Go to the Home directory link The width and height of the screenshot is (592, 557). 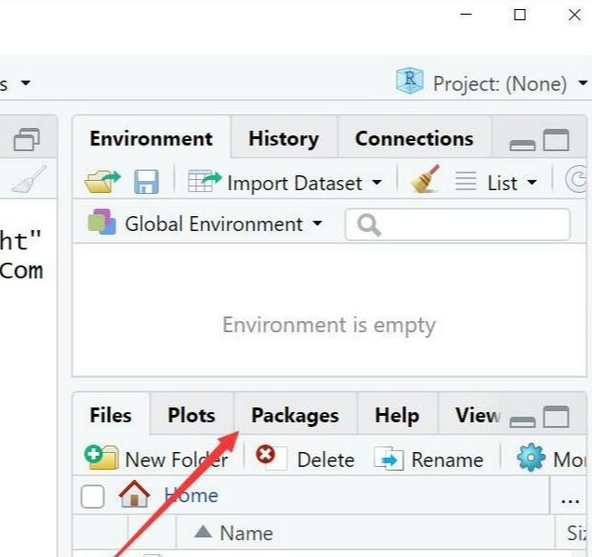coord(191,495)
